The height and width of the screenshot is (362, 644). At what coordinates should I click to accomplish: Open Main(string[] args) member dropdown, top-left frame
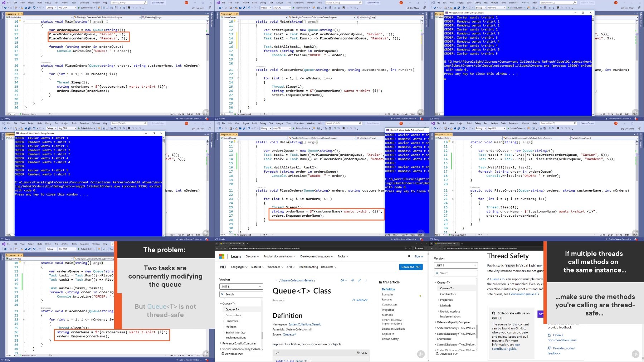click(175, 17)
